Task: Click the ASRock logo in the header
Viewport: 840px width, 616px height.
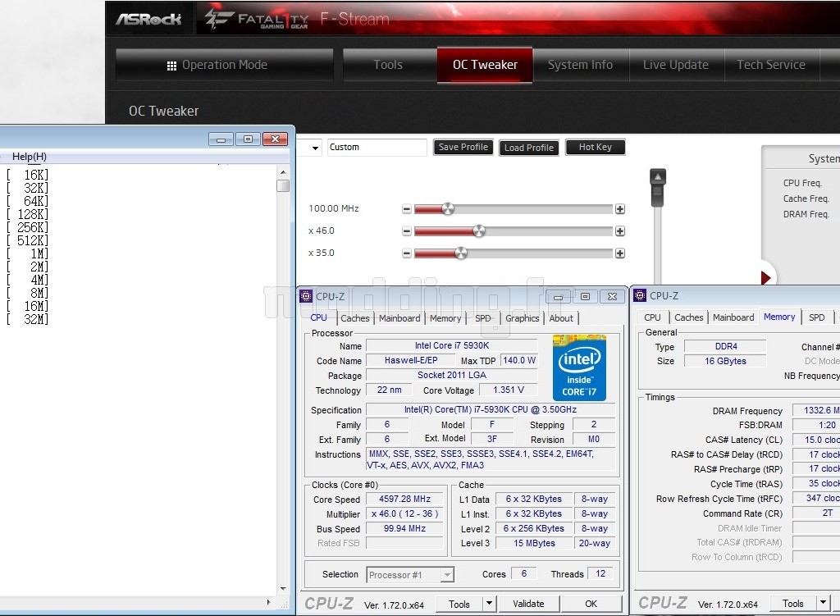Action: point(148,20)
